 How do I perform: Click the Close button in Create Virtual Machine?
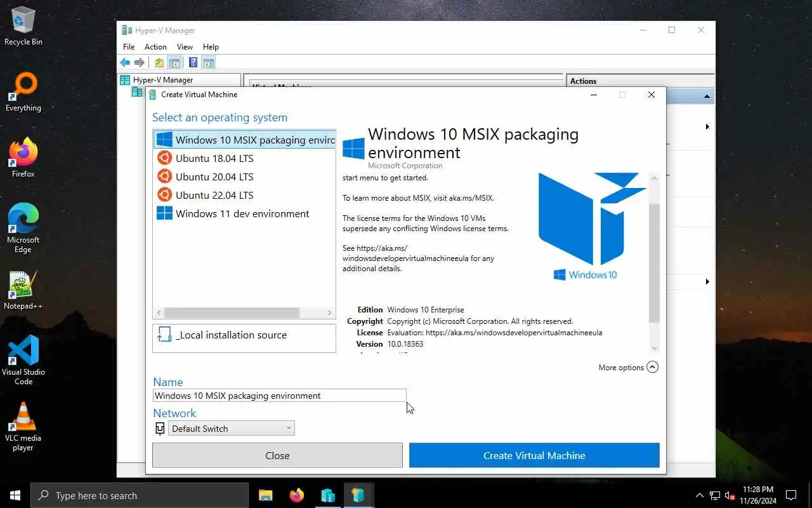[277, 455]
